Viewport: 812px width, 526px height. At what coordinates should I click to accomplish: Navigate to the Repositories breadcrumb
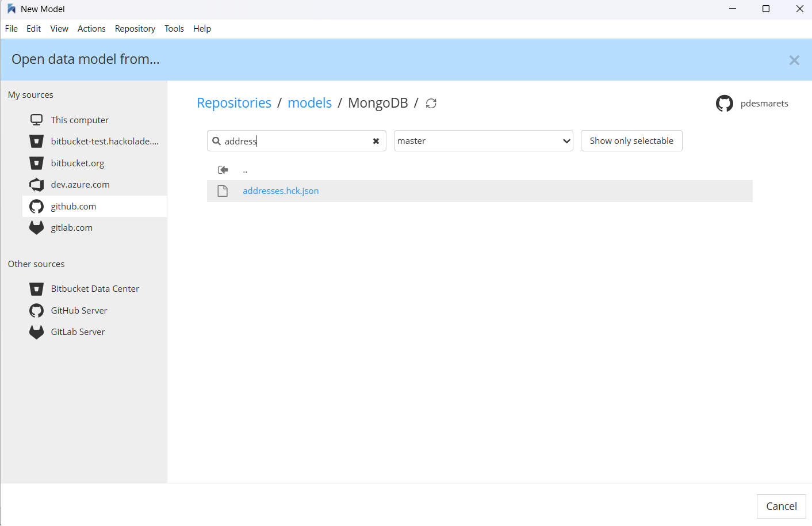[x=234, y=102]
